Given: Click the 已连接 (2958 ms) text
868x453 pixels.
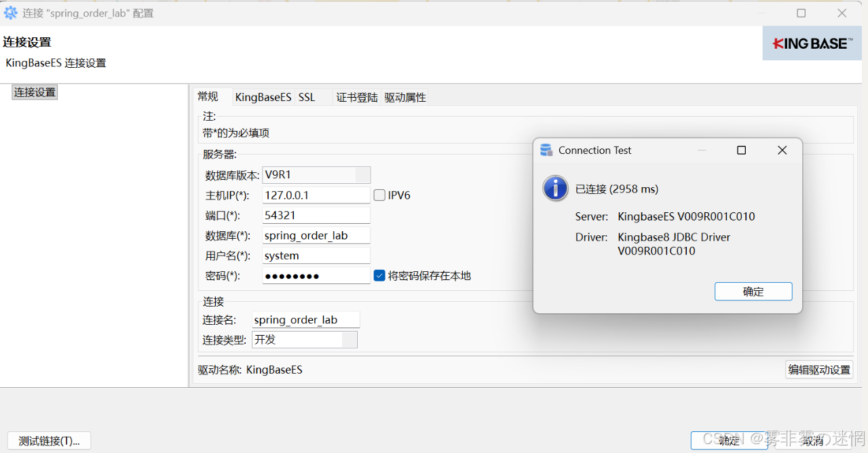Looking at the screenshot, I should pyautogui.click(x=616, y=189).
